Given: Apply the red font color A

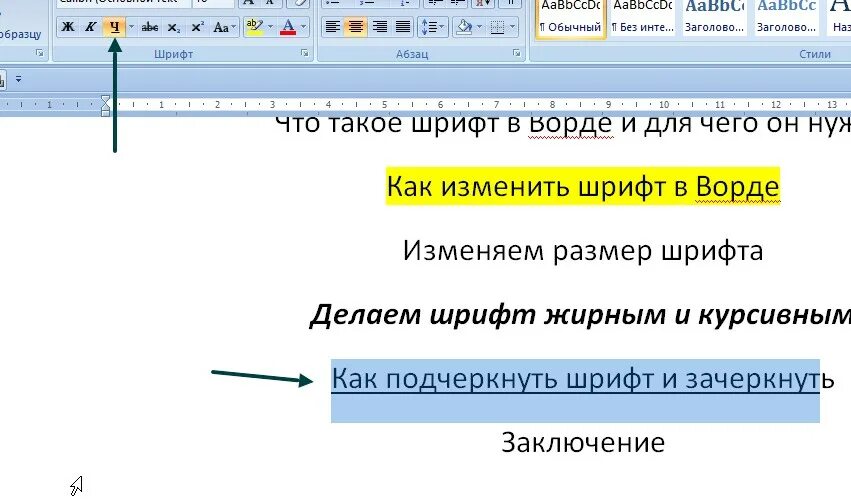Looking at the screenshot, I should [288, 27].
